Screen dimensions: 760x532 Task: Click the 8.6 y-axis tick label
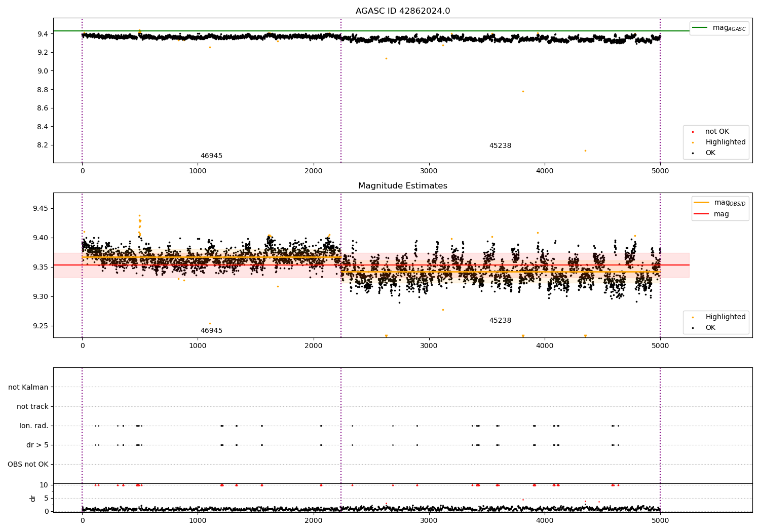pos(43,108)
